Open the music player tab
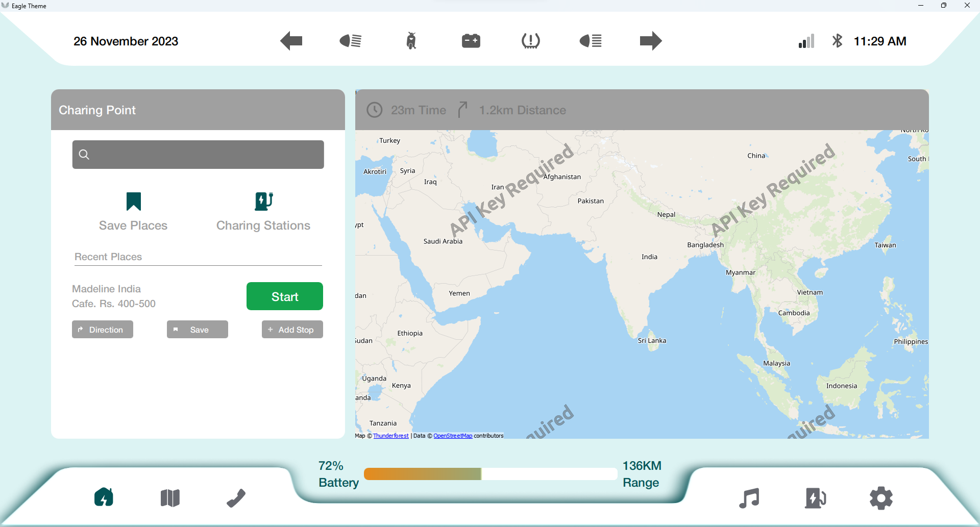This screenshot has height=527, width=980. [x=749, y=498]
